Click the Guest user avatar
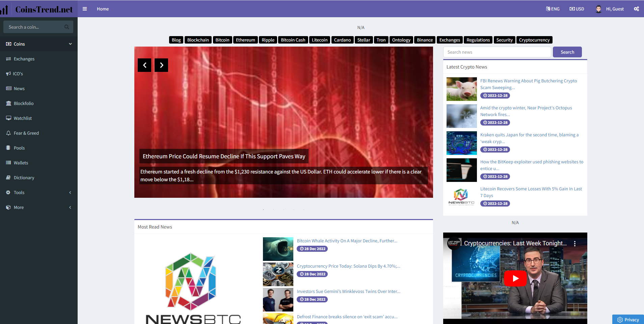This screenshot has width=644, height=324. click(598, 9)
